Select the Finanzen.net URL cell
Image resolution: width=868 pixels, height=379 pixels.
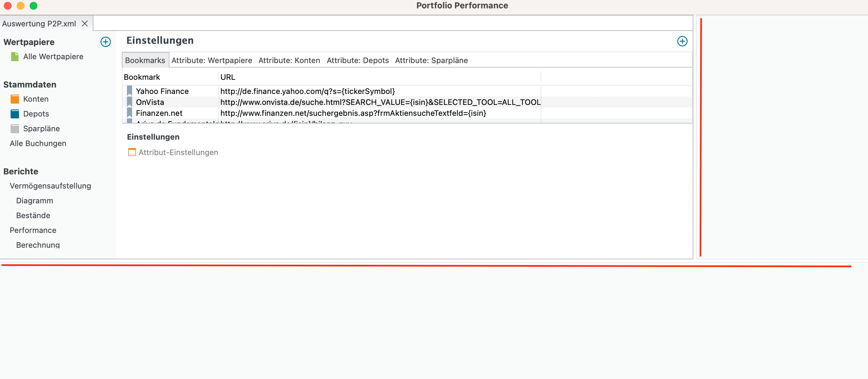click(x=353, y=113)
